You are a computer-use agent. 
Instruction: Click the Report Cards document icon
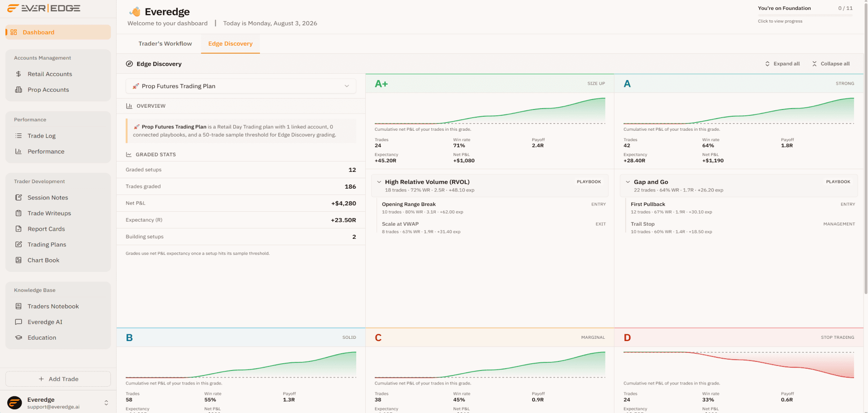19,229
